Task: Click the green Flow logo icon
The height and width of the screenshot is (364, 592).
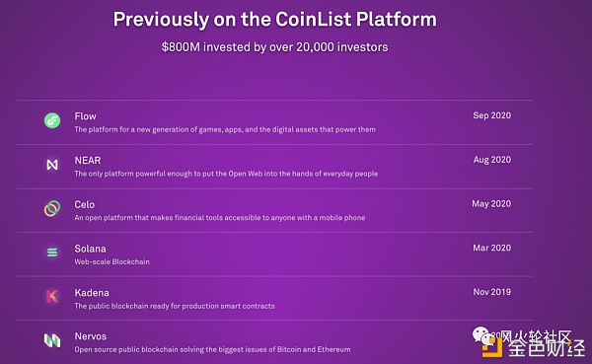Action: (52, 120)
